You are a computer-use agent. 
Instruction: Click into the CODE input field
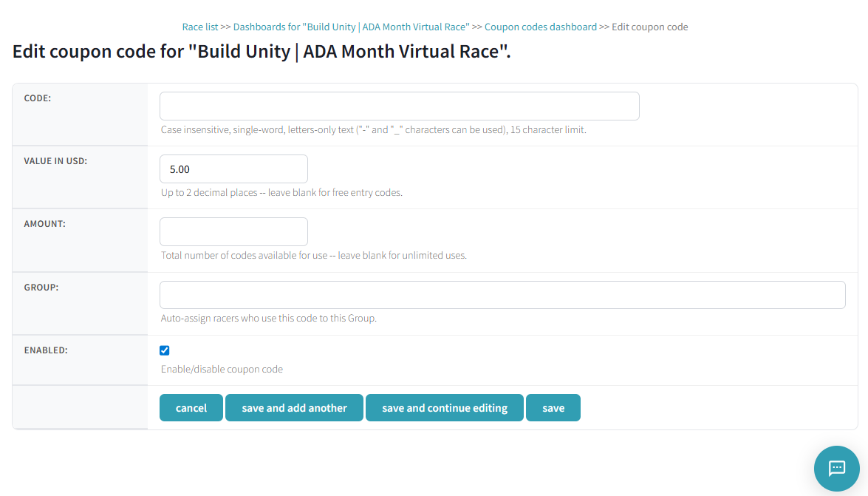pos(399,106)
